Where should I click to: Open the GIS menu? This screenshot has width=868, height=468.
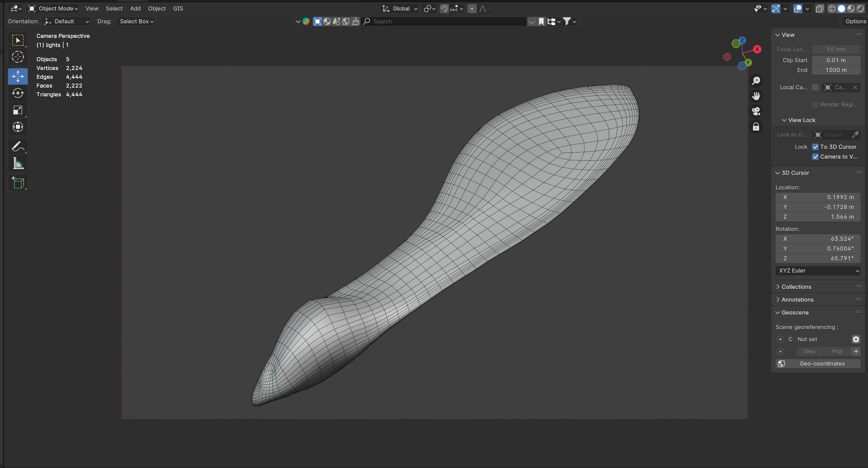178,8
